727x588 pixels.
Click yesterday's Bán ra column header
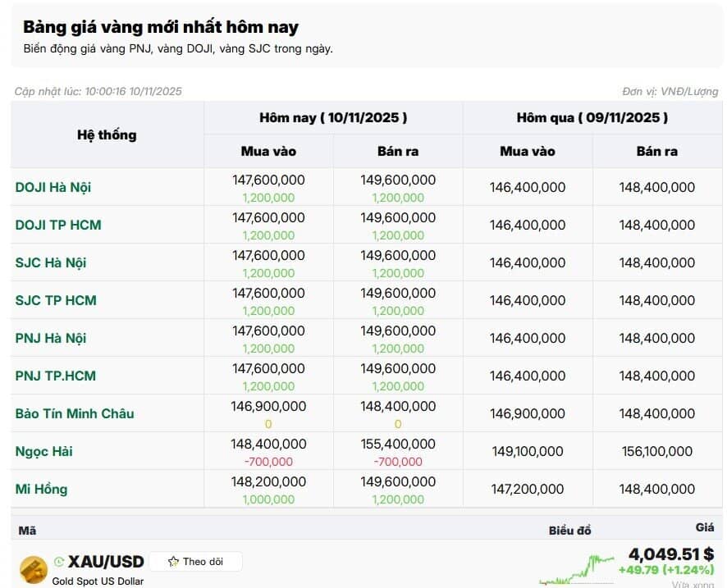pyautogui.click(x=657, y=152)
